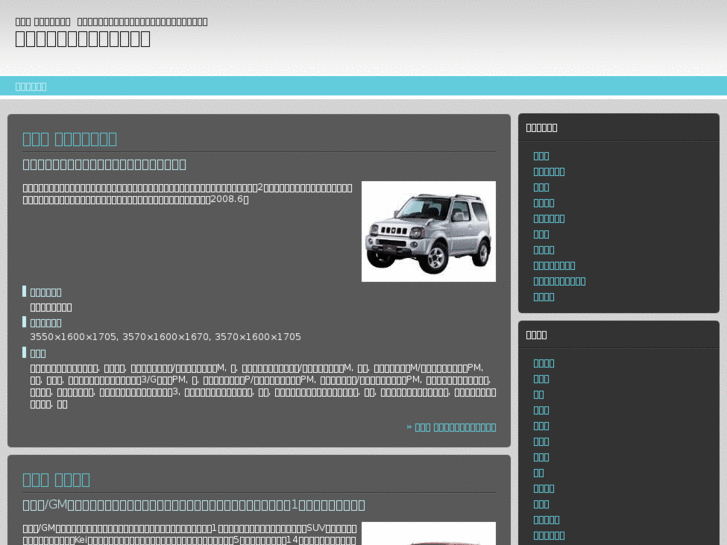Image resolution: width=727 pixels, height=545 pixels.
Task: Select the single item in the cyan navigation bar
Action: coord(31,87)
